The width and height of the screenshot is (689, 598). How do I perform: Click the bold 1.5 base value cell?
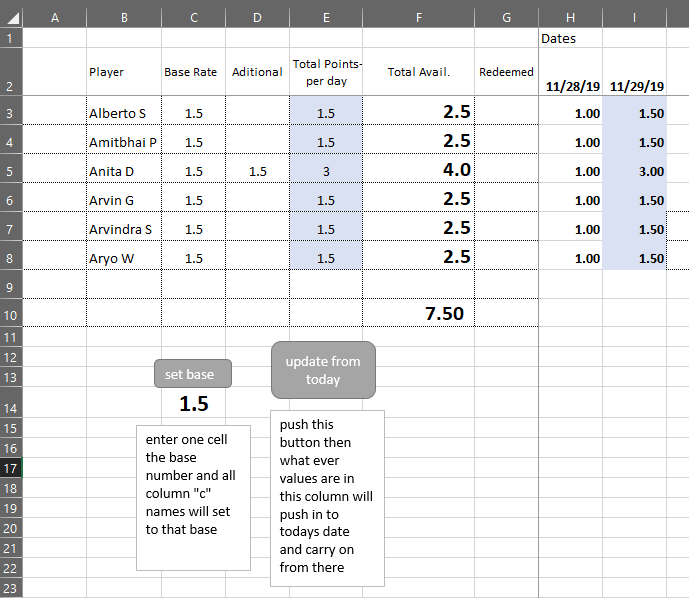193,402
